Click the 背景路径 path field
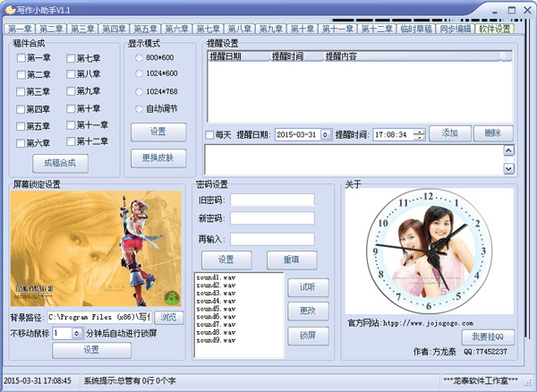This screenshot has height=392, width=537. 99,318
